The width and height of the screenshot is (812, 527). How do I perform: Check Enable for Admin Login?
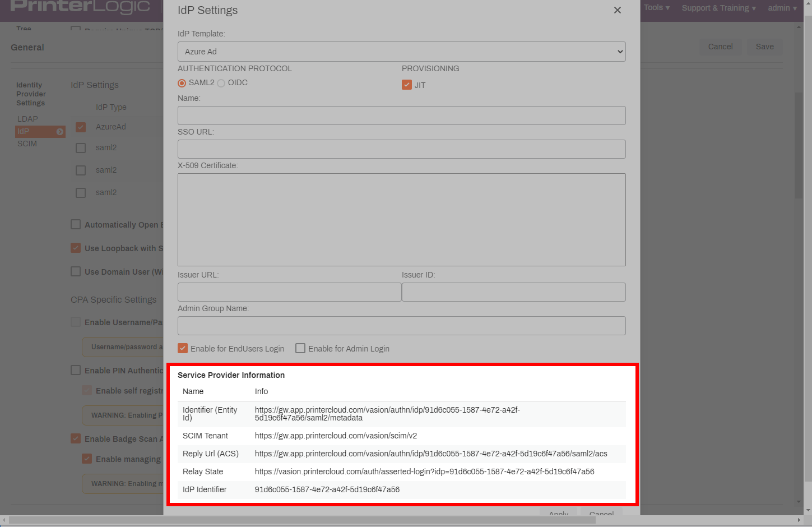point(300,348)
